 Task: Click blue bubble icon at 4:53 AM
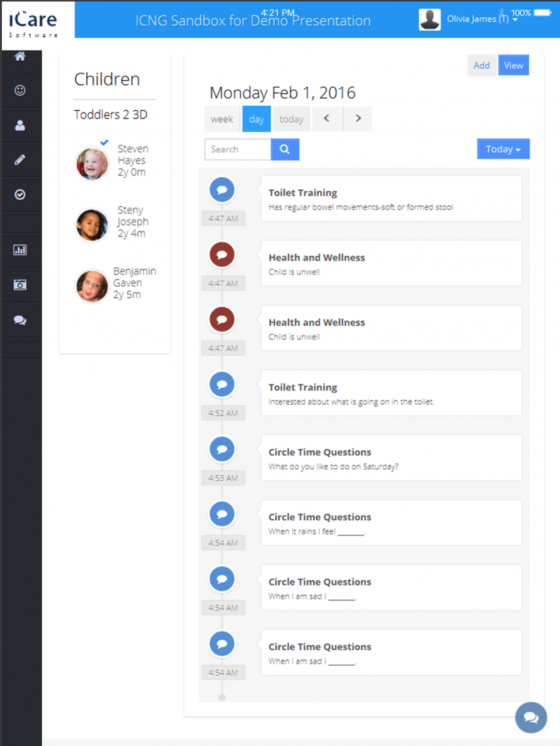222,449
